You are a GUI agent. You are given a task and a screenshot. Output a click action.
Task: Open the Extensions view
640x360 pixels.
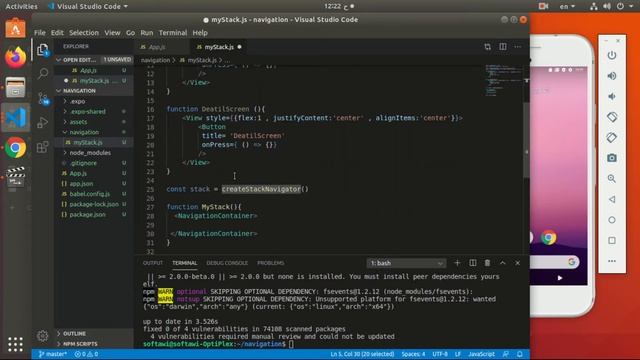pos(42,147)
